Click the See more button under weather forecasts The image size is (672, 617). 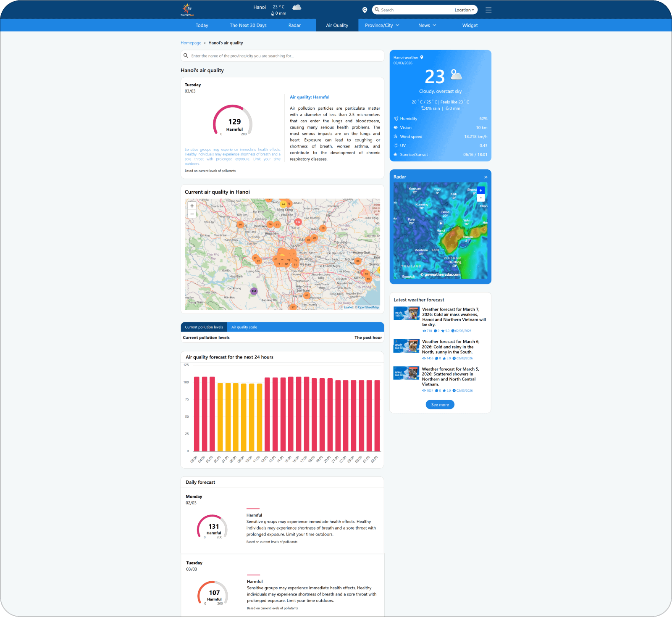coord(440,404)
